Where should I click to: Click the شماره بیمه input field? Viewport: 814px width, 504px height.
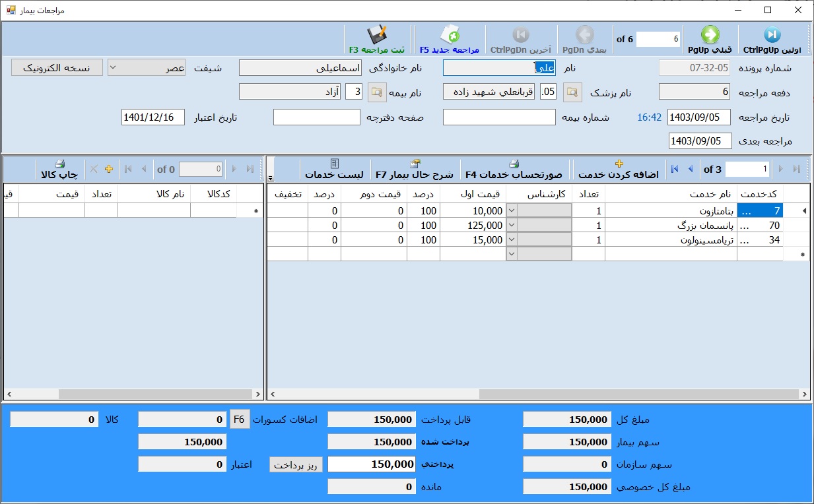pyautogui.click(x=499, y=117)
